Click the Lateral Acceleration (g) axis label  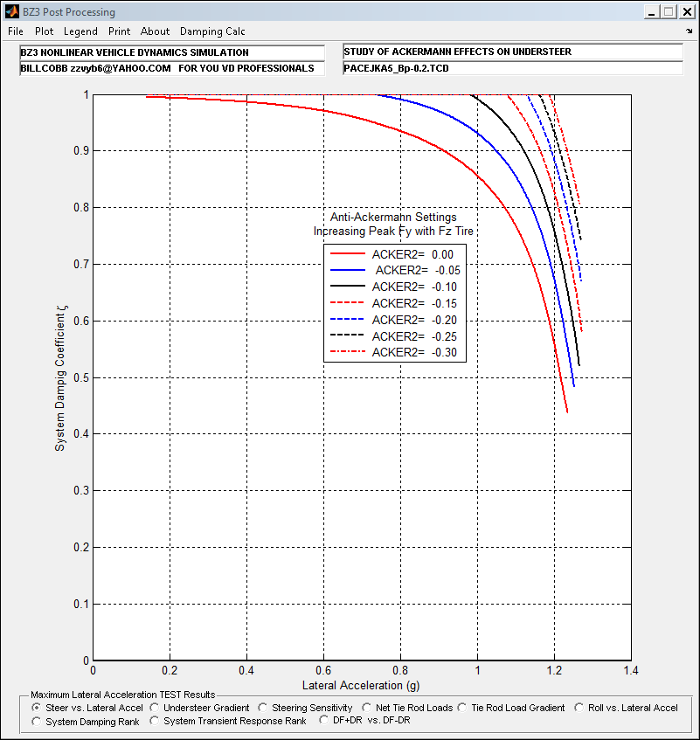[361, 685]
